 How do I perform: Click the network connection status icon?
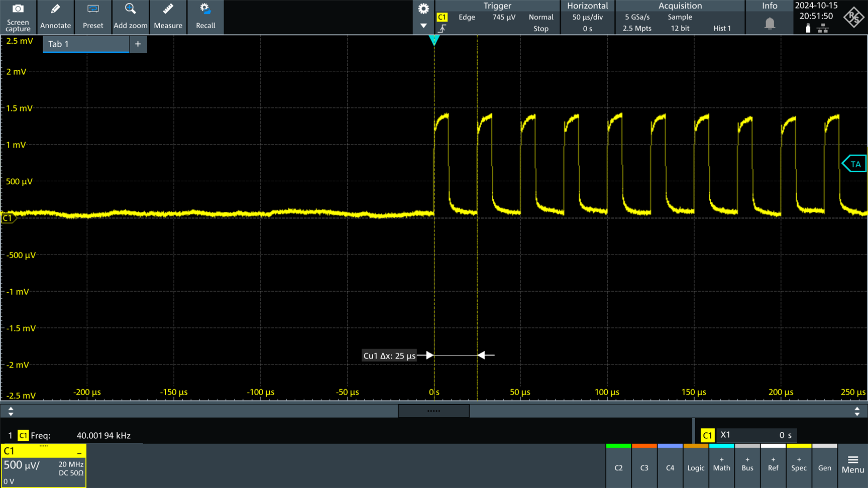[823, 29]
